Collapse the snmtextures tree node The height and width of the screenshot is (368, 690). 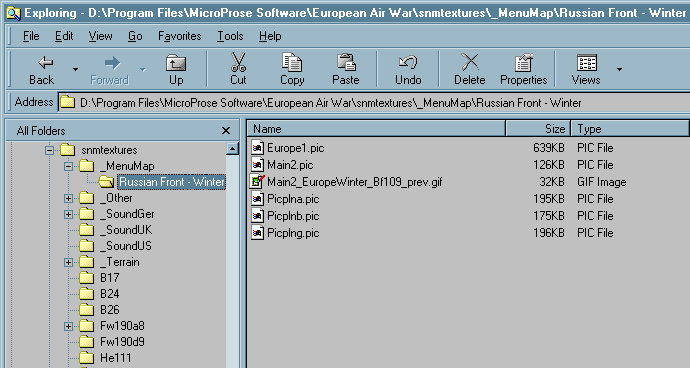[x=49, y=150]
